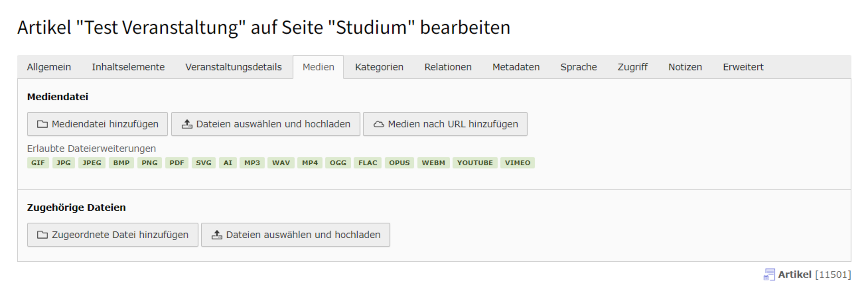Click the Medien nach URL hinzufügen label
The image size is (868, 305).
[x=453, y=124]
